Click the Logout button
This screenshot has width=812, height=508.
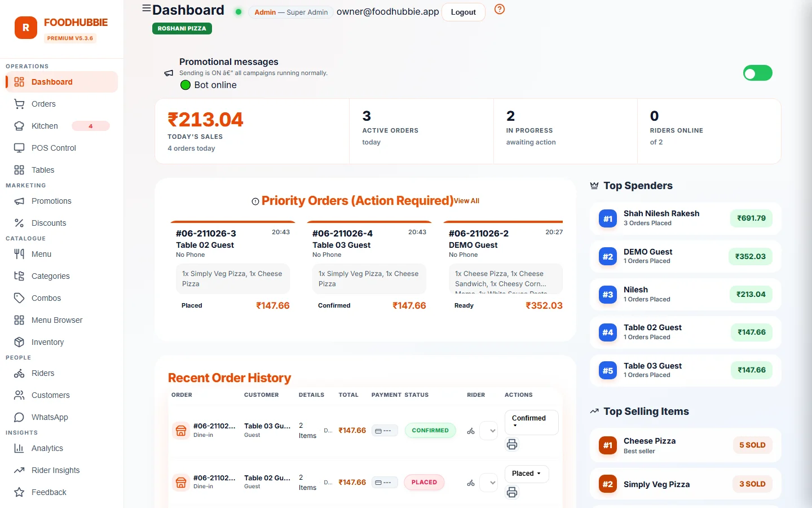(464, 12)
